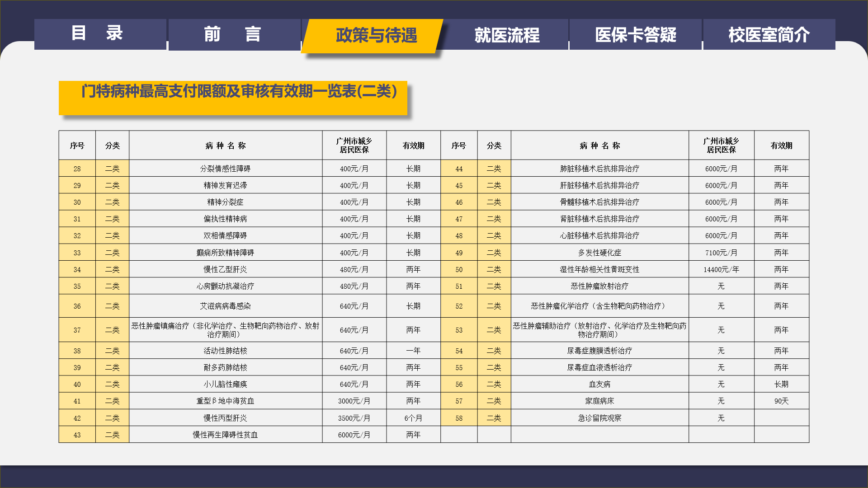Click the cell 偏执性精神病

point(226,219)
